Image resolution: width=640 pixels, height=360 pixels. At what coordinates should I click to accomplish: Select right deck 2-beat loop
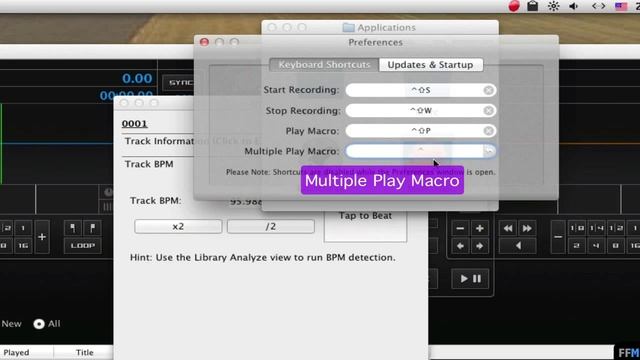coord(577,246)
